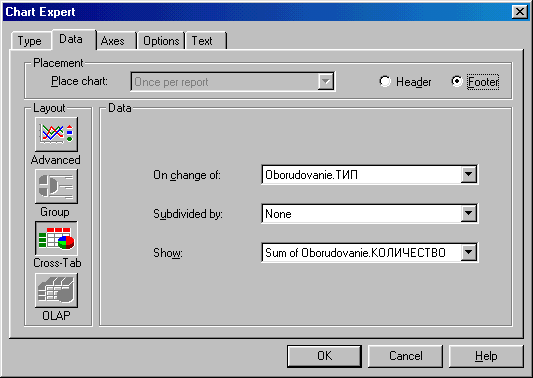Select the Advanced layout icon
Screen dimensions: 533x378
[56, 134]
